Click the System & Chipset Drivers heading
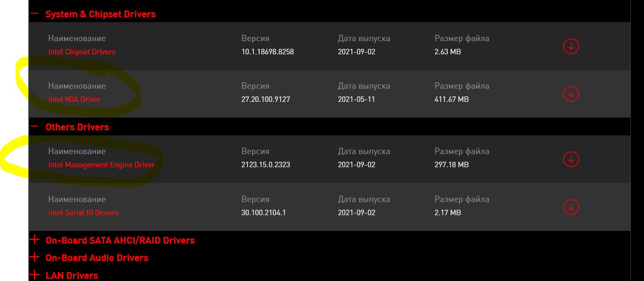Image resolution: width=644 pixels, height=281 pixels. [x=101, y=14]
